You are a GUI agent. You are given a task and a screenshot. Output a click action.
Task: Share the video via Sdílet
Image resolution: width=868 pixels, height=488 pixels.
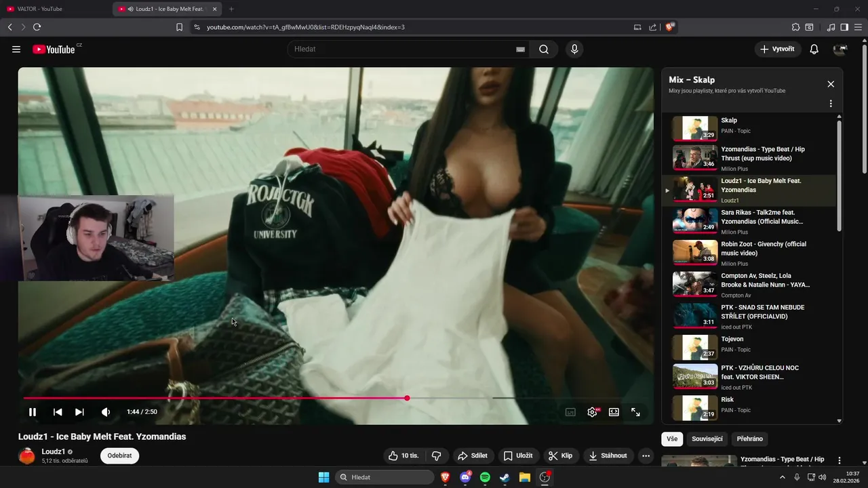tap(473, 456)
